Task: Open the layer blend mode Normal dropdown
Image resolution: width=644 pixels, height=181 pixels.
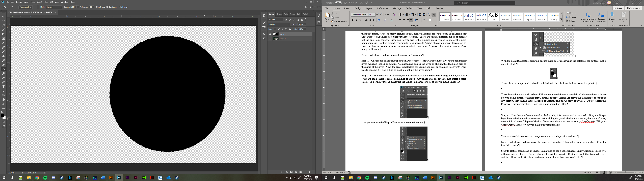Action: click(x=279, y=24)
